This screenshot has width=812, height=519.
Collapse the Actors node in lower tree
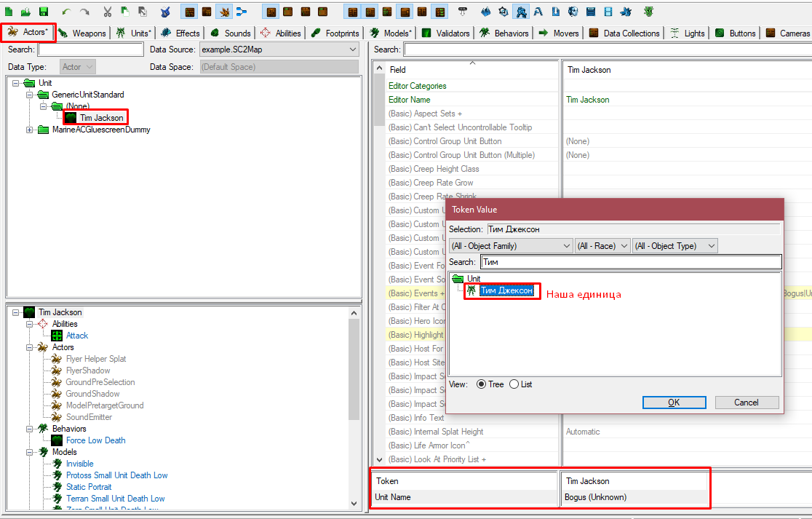tap(30, 347)
